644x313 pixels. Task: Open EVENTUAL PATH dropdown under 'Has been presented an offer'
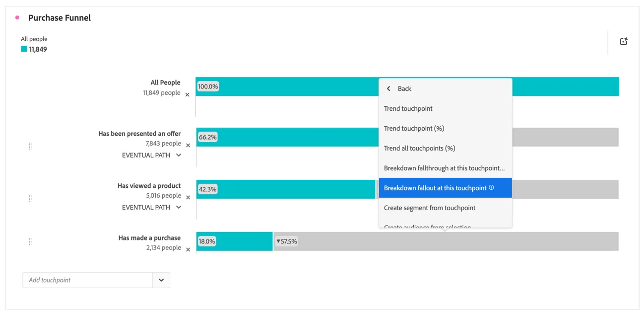point(179,155)
